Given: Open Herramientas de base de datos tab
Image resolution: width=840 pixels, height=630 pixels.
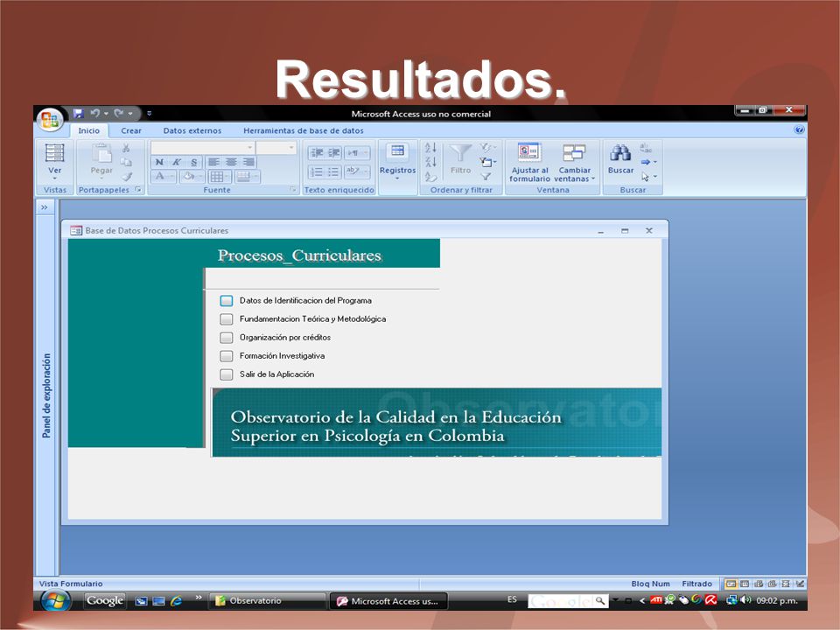Looking at the screenshot, I should 304,130.
